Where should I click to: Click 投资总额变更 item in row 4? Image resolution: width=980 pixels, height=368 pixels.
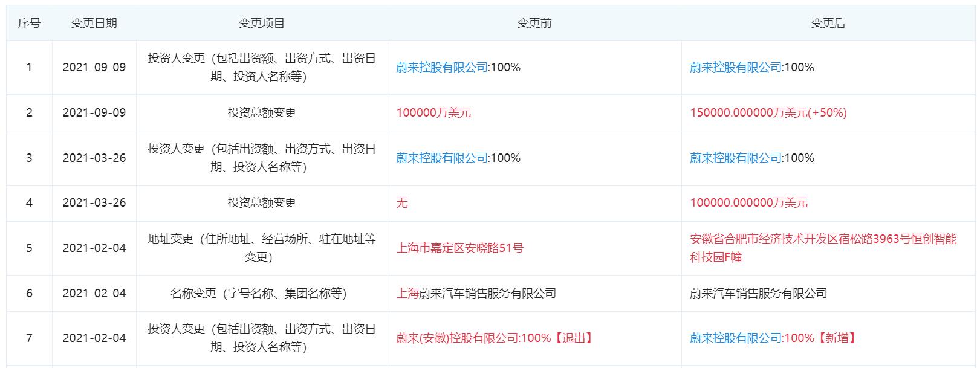tap(262, 203)
